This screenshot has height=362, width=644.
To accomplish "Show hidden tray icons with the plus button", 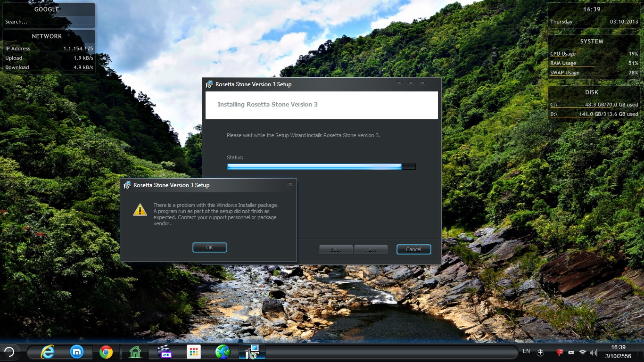I will point(540,352).
